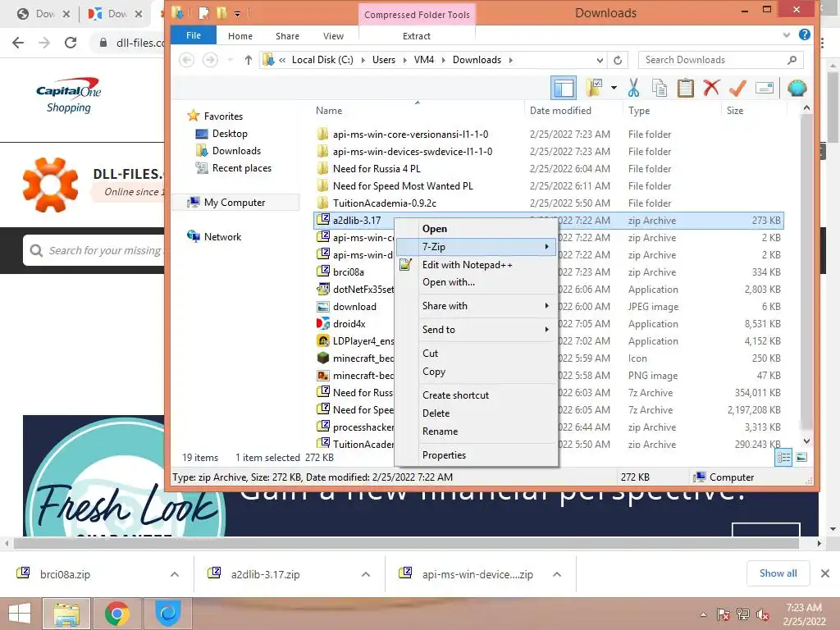
Task: Click the Forward navigation arrow in Explorer
Action: click(x=210, y=60)
